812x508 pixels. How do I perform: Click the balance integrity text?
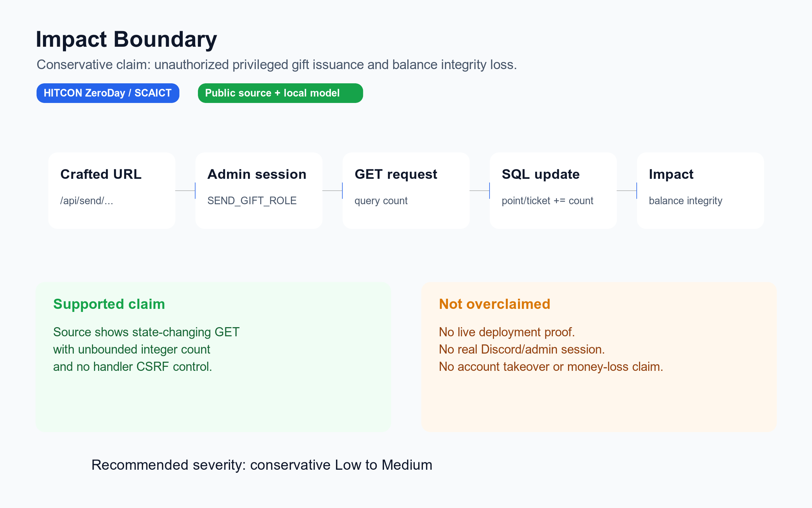click(x=685, y=201)
